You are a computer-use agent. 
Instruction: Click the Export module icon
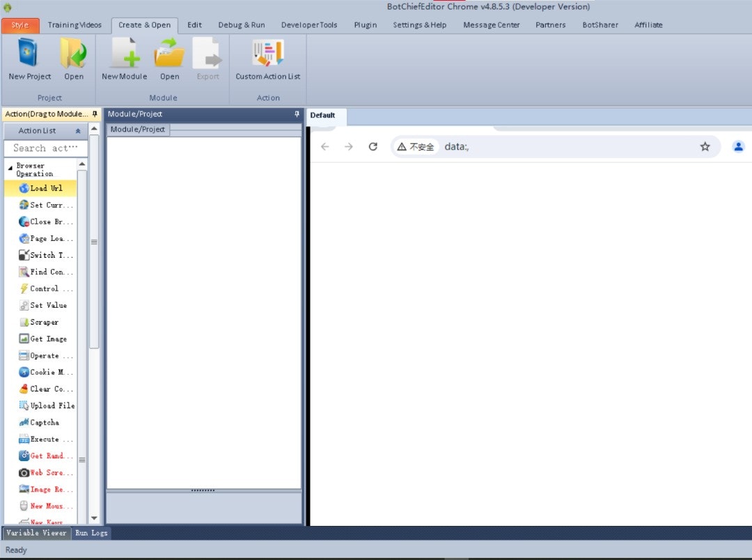207,59
